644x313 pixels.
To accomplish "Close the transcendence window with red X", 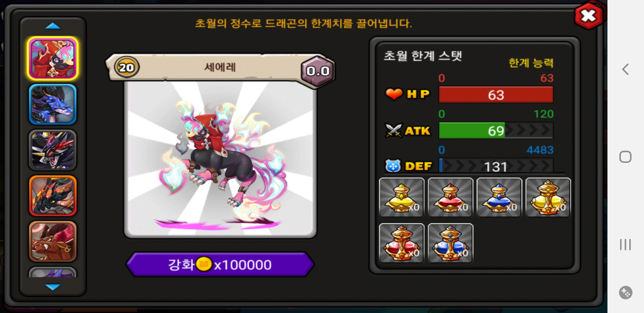I will pyautogui.click(x=589, y=16).
